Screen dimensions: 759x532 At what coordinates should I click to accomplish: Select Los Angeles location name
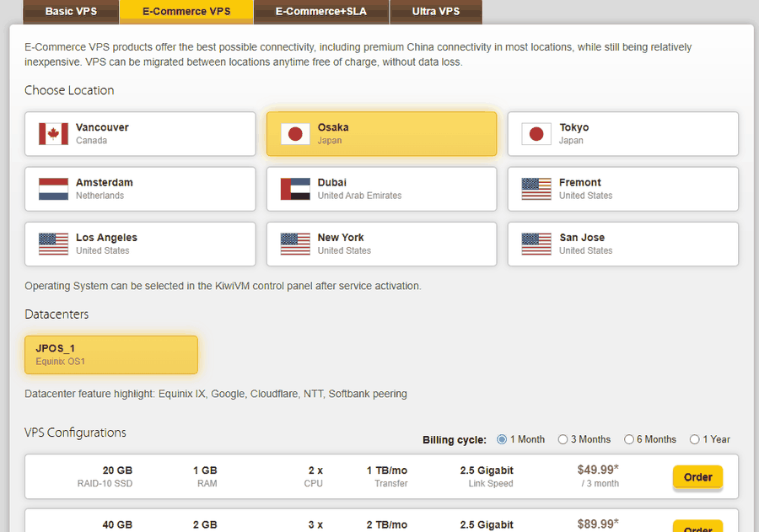[x=106, y=238]
